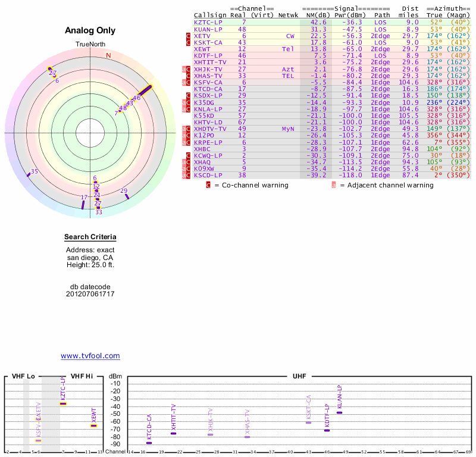Viewport: 476px width, 457px height.
Task: Select the KUAN-LP callsign in the table
Action: pos(208,29)
